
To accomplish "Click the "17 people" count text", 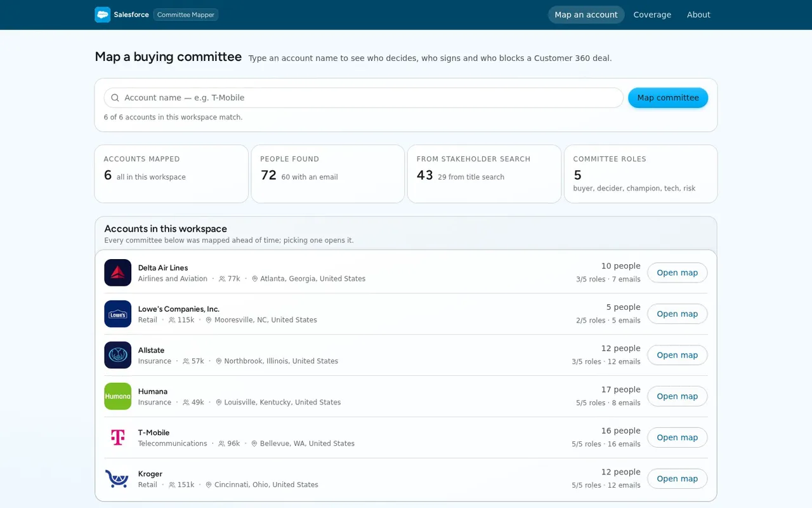I will click(x=621, y=389).
